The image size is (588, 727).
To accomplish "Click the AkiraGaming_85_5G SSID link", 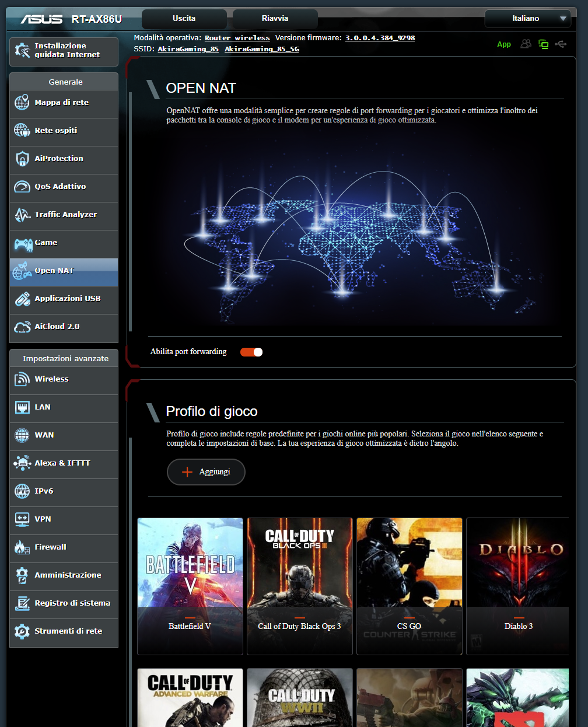I will (262, 49).
